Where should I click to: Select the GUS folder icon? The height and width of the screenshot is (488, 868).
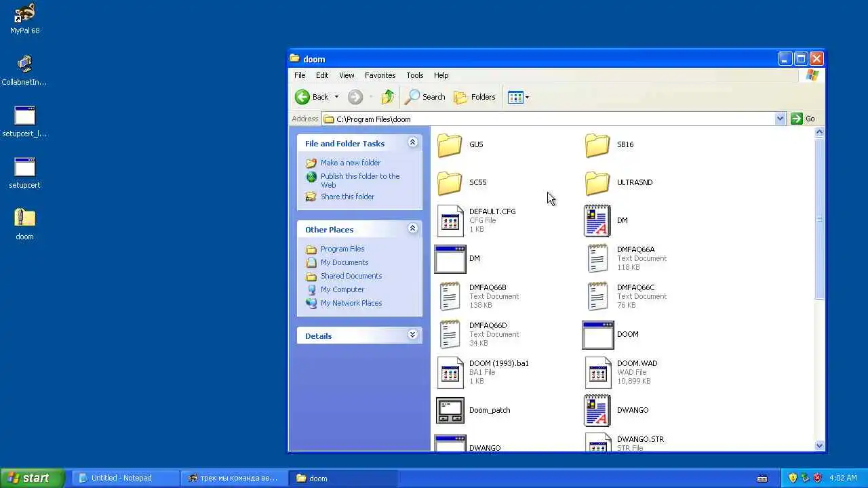click(x=450, y=144)
